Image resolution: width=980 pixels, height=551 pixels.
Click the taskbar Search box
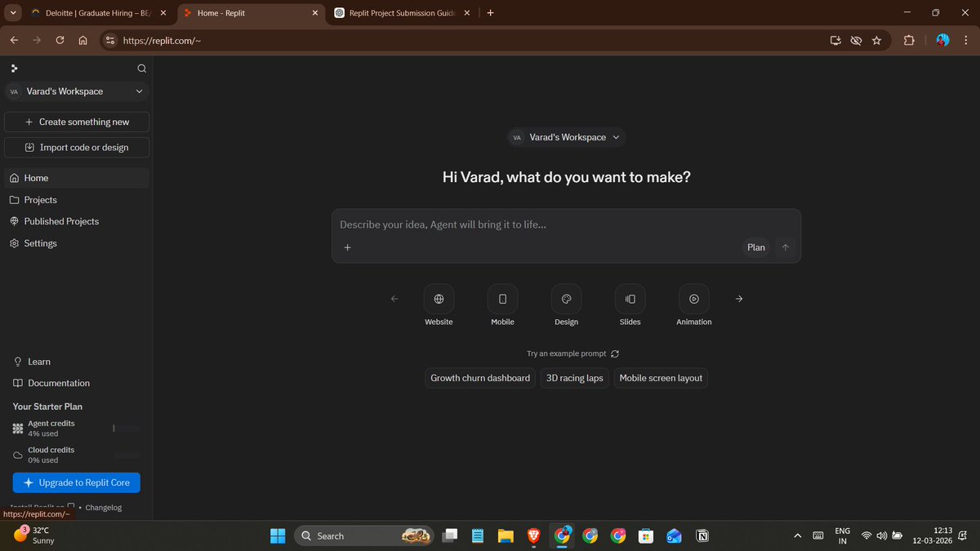pyautogui.click(x=363, y=535)
